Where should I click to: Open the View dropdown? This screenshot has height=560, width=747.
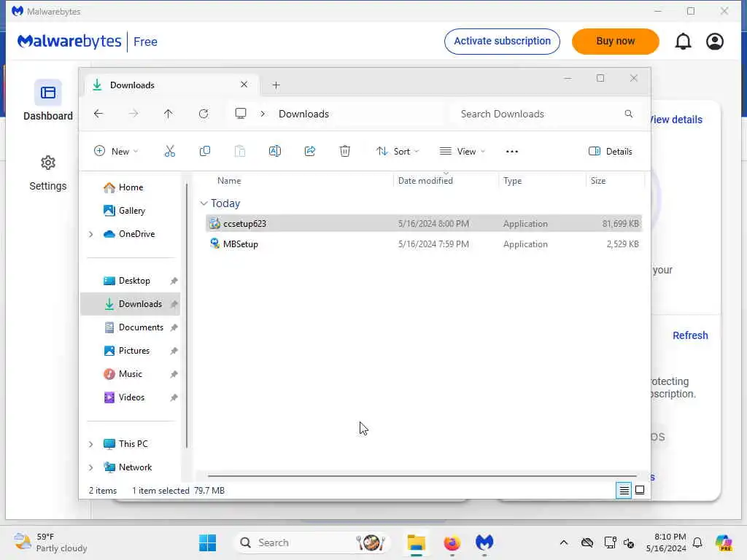[462, 152]
